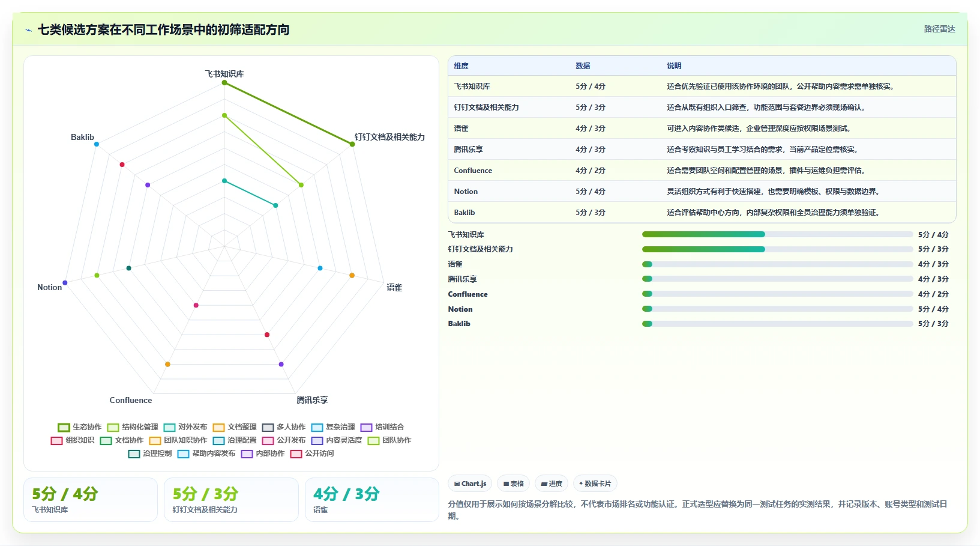Click the 数据卡片 chip
The height and width of the screenshot is (546, 980).
[x=595, y=484]
